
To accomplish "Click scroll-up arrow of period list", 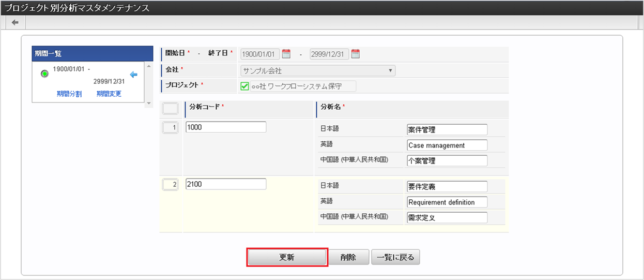I will click(x=149, y=66).
